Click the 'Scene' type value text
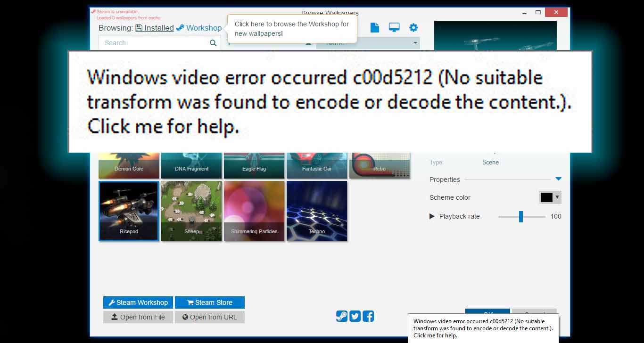644x343 pixels. point(490,162)
